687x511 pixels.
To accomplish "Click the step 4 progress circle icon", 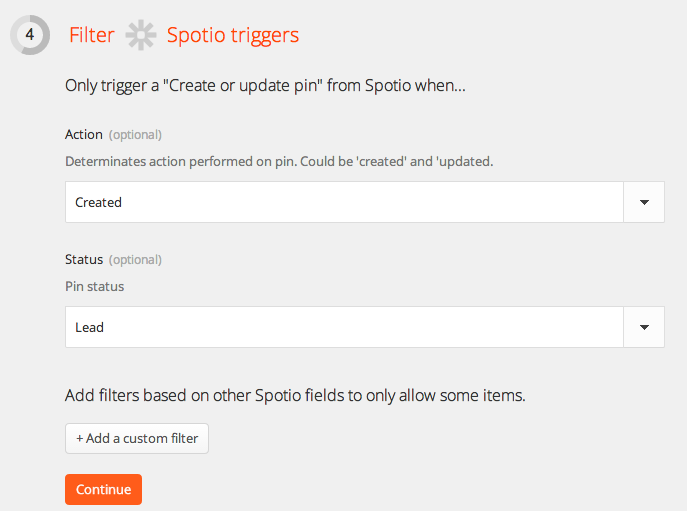I will tap(30, 35).
